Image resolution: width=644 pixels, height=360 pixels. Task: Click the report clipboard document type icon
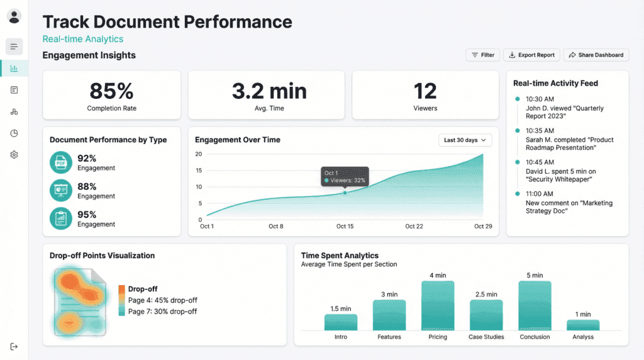tap(61, 218)
